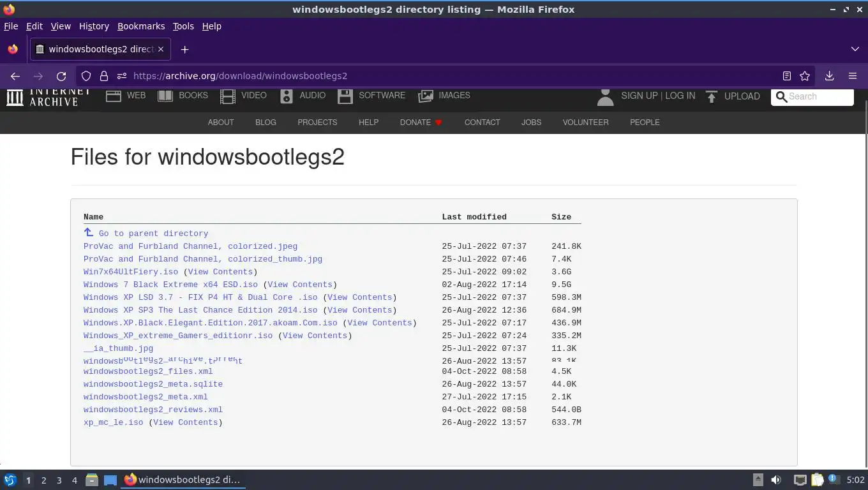This screenshot has width=868, height=490.
Task: Toggle Reader View icon in address bar
Action: tap(787, 76)
